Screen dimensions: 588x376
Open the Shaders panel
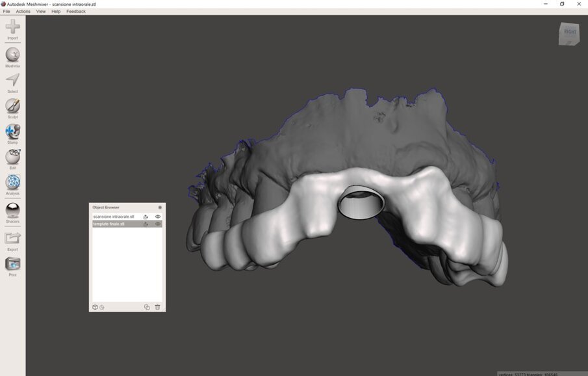(x=12, y=210)
